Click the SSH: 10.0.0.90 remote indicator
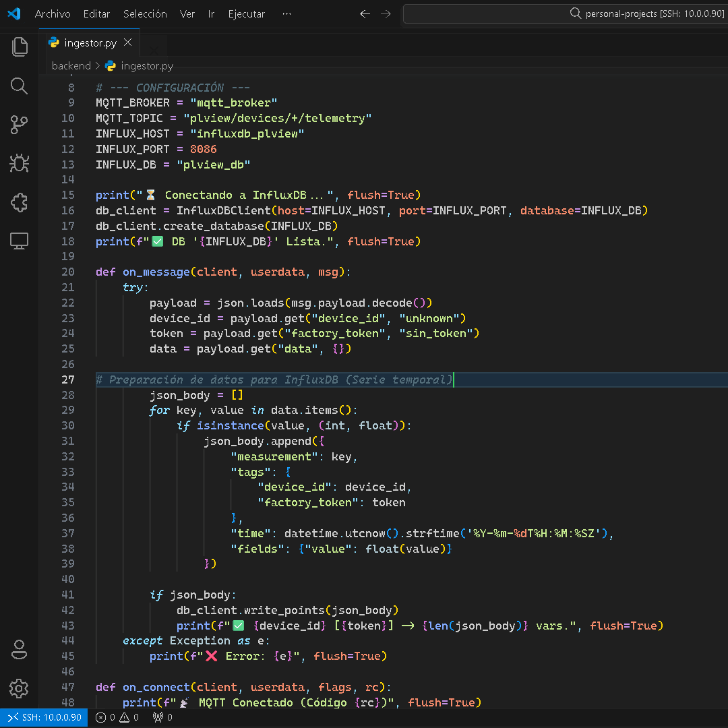This screenshot has width=728, height=728. coord(44,718)
